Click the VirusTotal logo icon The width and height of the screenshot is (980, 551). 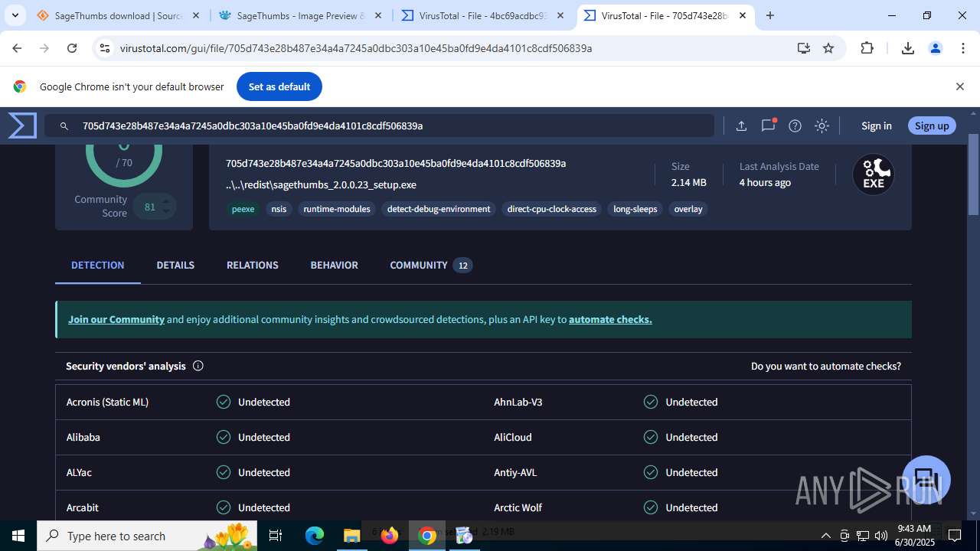(x=22, y=126)
